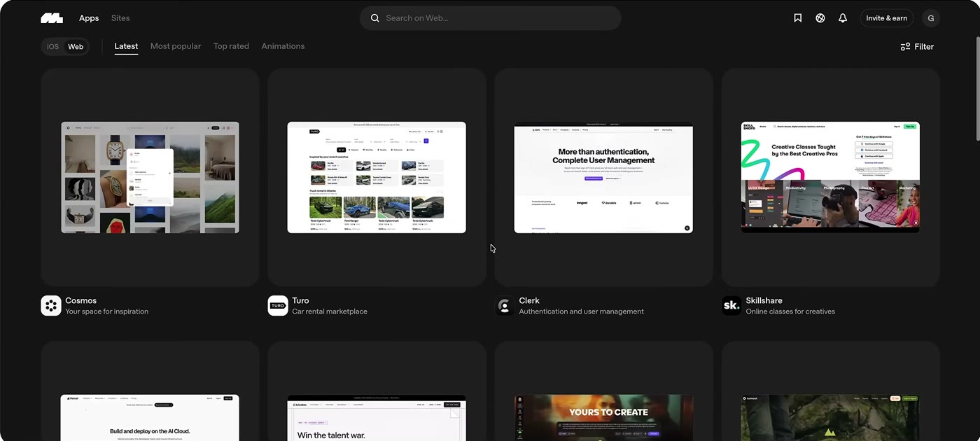Screen dimensions: 980x441
Task: Open the Skillshare app title link
Action: coord(764,300)
